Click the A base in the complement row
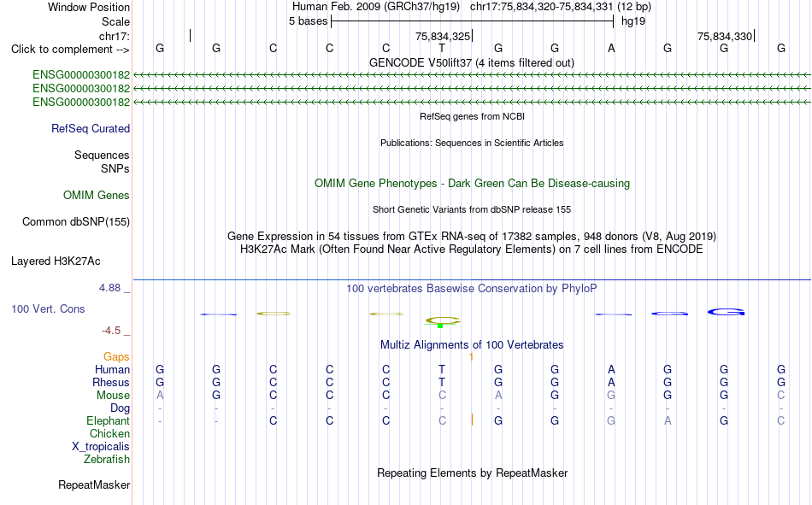The image size is (812, 505). click(611, 49)
